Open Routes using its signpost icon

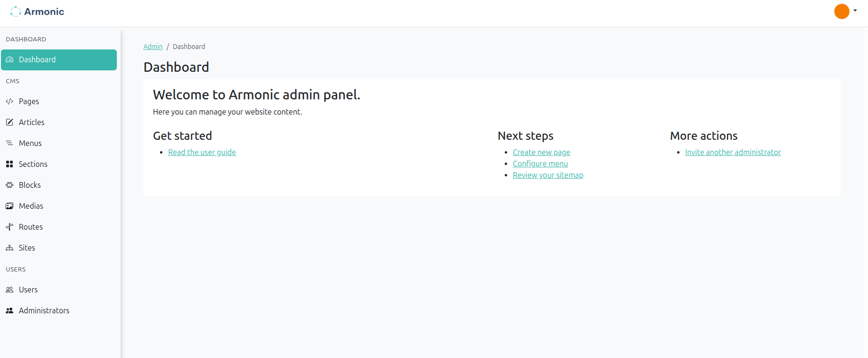click(9, 227)
